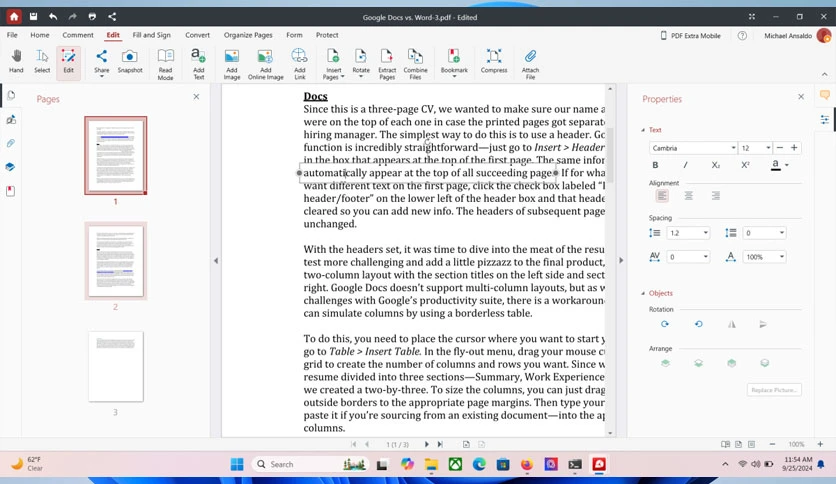
Task: Open Windows Start menu
Action: (237, 464)
